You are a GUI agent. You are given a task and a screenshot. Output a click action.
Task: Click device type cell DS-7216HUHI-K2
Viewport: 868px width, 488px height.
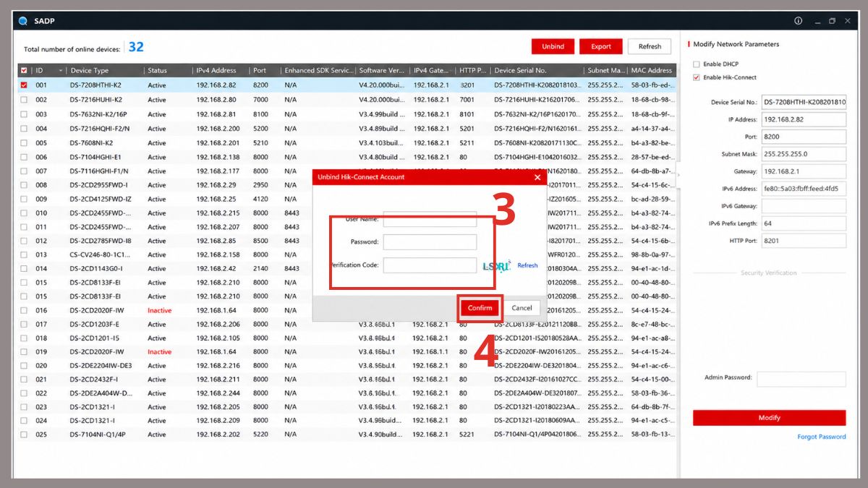coord(96,100)
